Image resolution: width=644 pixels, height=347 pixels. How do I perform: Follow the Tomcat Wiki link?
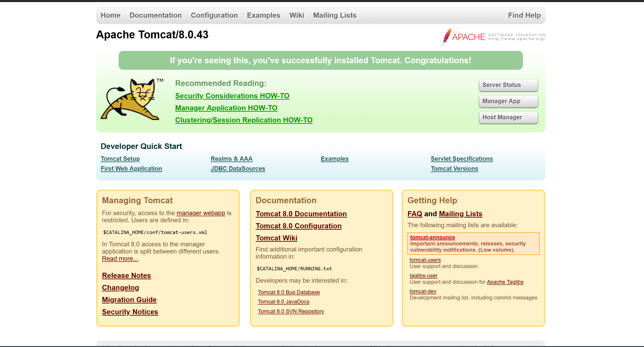pos(277,238)
